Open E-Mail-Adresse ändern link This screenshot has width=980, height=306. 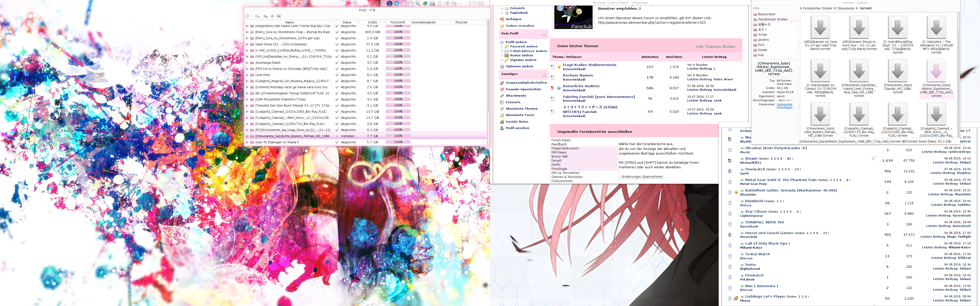(529, 51)
